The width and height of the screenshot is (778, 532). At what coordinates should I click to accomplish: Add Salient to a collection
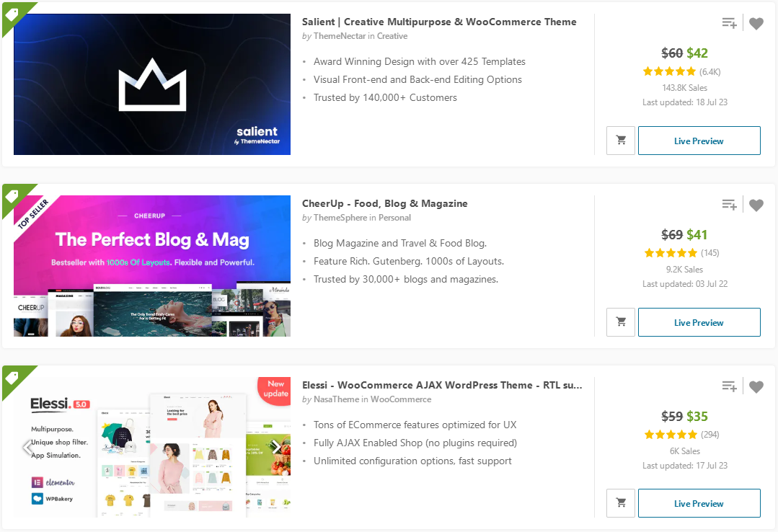click(729, 24)
